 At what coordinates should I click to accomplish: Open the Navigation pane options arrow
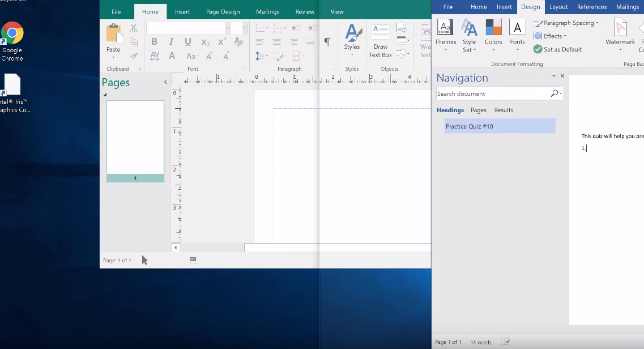(553, 76)
